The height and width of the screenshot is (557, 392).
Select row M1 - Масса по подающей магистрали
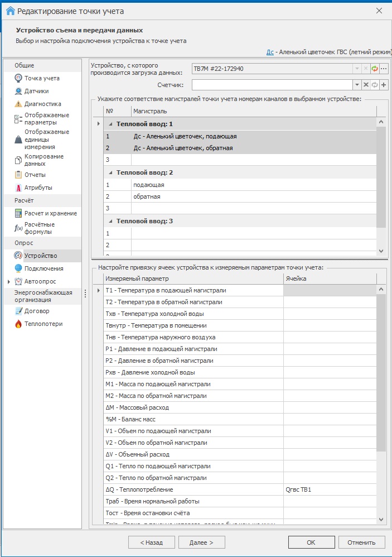point(240,384)
